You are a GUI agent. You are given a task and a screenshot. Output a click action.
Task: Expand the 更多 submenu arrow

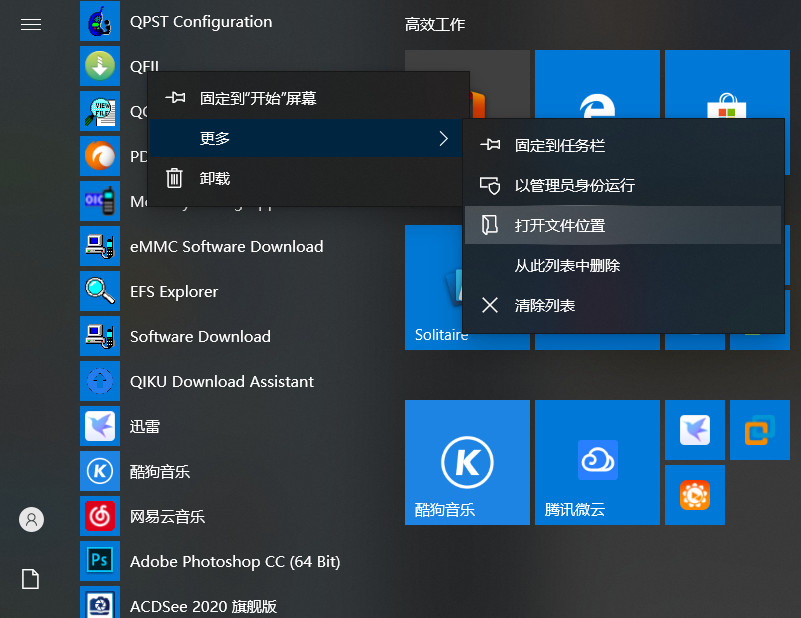pyautogui.click(x=443, y=138)
